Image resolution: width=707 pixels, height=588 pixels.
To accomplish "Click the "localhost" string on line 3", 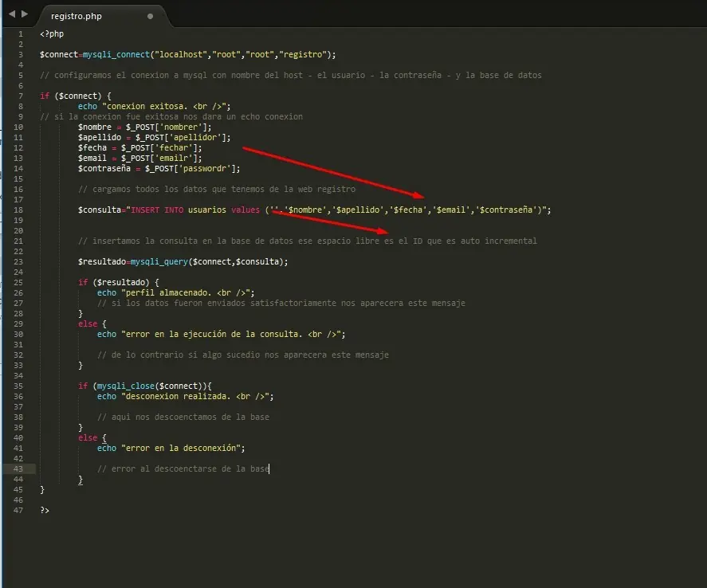I will point(181,54).
